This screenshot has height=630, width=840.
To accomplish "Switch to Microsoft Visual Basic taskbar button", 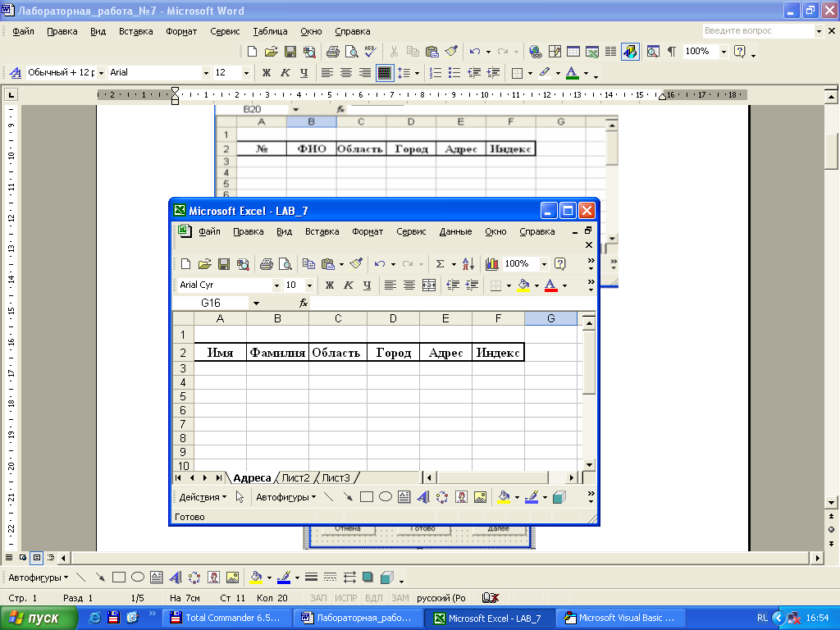I will 623,619.
